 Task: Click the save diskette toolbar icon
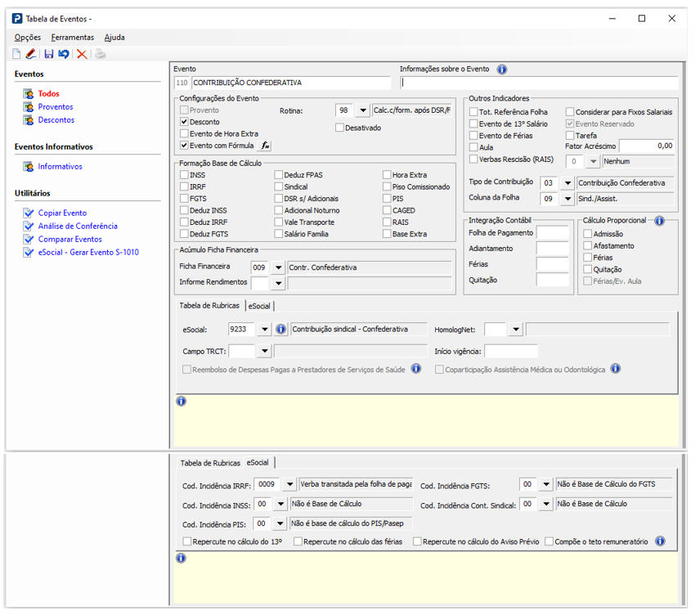(x=49, y=54)
